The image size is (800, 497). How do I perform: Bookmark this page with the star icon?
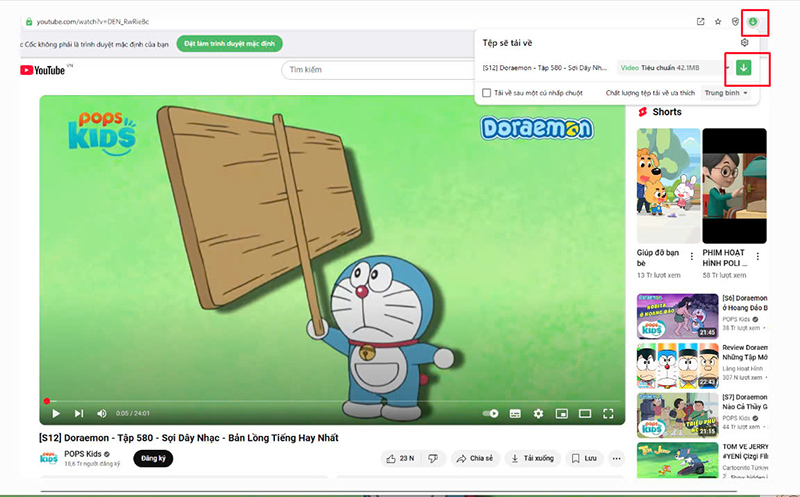click(718, 21)
